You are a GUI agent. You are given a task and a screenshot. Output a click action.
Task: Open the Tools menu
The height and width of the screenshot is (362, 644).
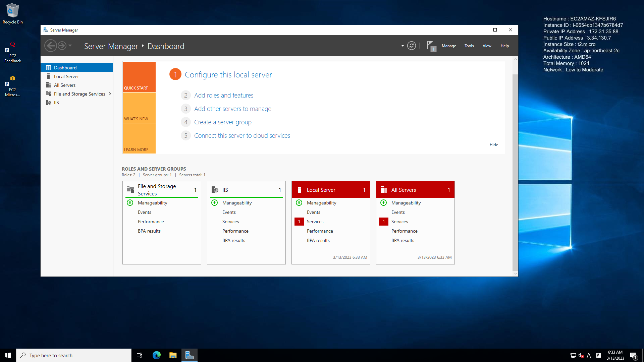pos(469,46)
